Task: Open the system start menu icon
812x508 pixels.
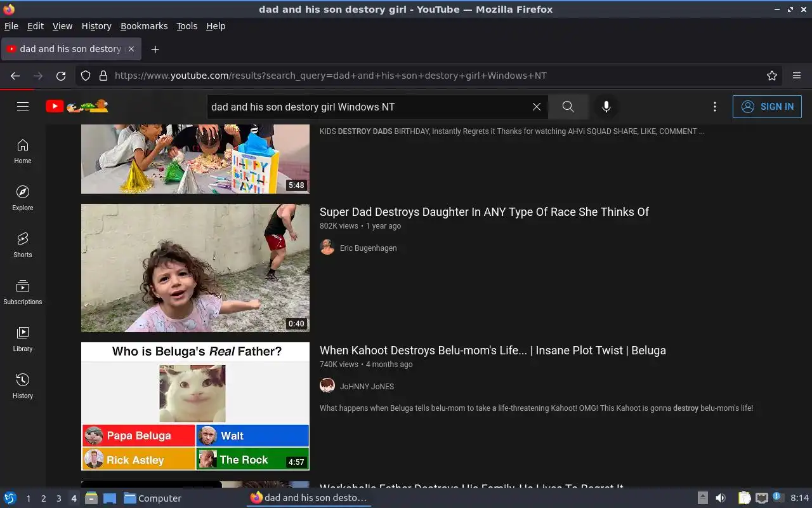Action: [x=10, y=498]
